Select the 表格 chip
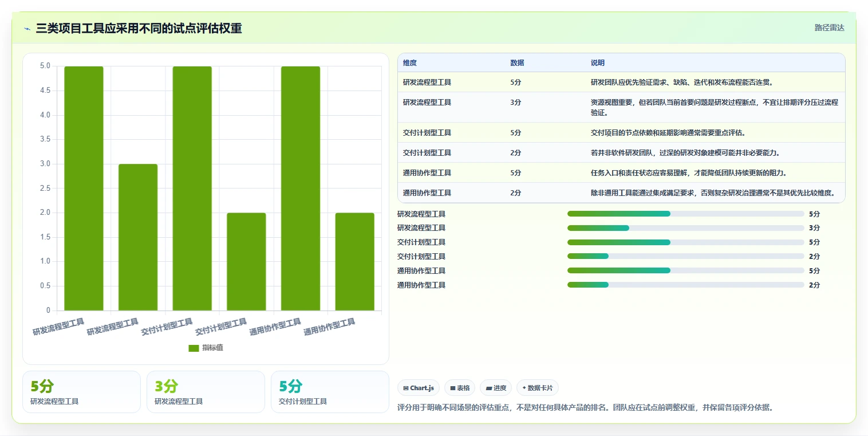Screen dimensions: 868x436 click(460, 388)
